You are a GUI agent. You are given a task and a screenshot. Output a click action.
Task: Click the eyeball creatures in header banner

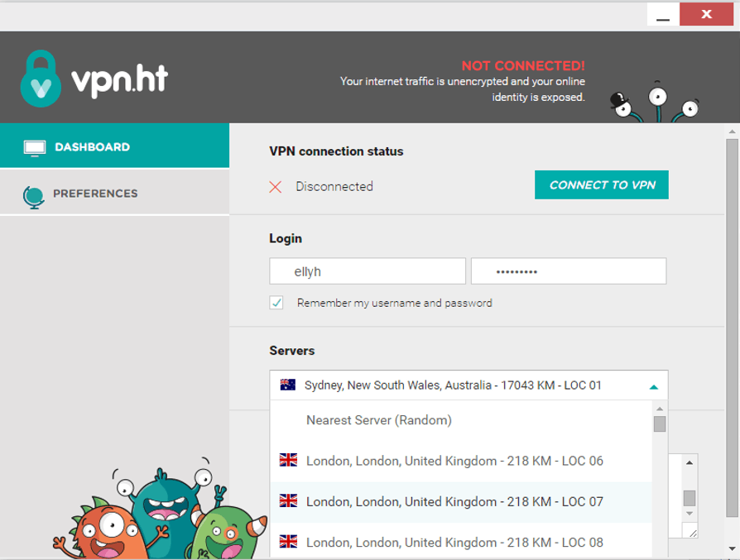[x=654, y=103]
